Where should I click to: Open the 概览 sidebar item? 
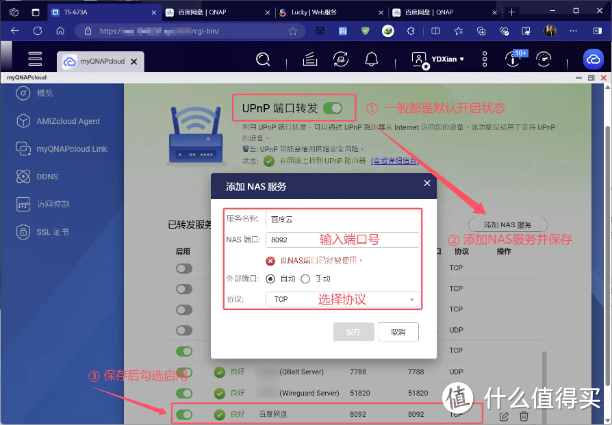tap(34, 93)
